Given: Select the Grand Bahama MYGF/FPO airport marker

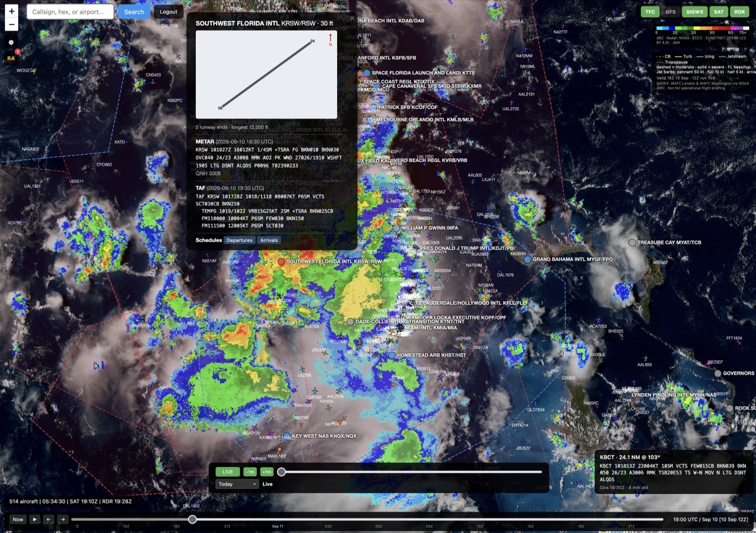Looking at the screenshot, I should pyautogui.click(x=527, y=259).
